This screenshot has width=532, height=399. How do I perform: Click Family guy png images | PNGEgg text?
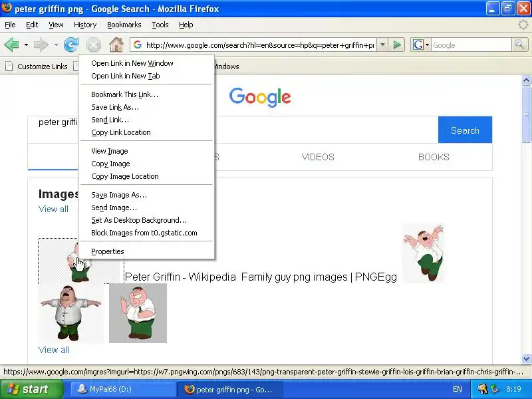click(x=319, y=277)
